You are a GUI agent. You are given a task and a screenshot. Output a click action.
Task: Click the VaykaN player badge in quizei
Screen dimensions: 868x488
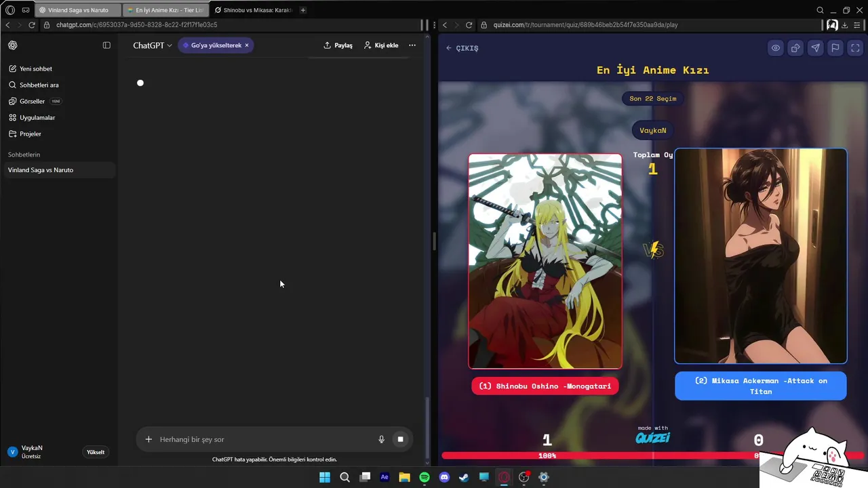[x=653, y=130]
